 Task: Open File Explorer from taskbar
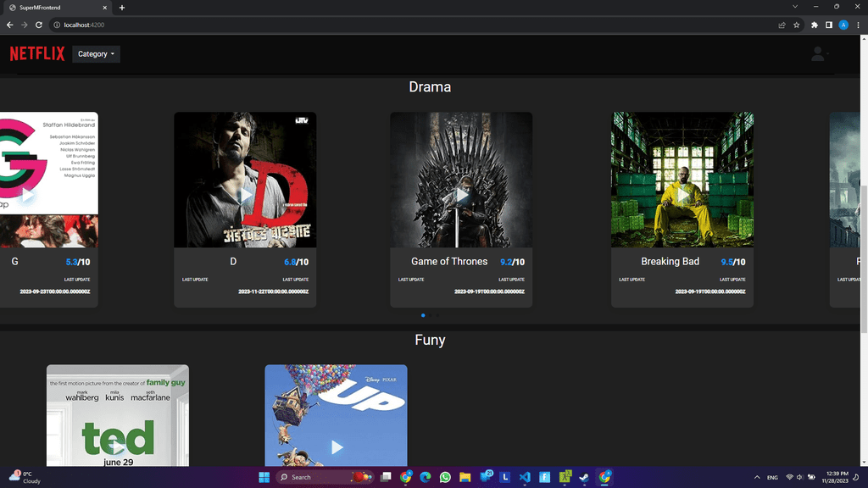[x=465, y=477]
